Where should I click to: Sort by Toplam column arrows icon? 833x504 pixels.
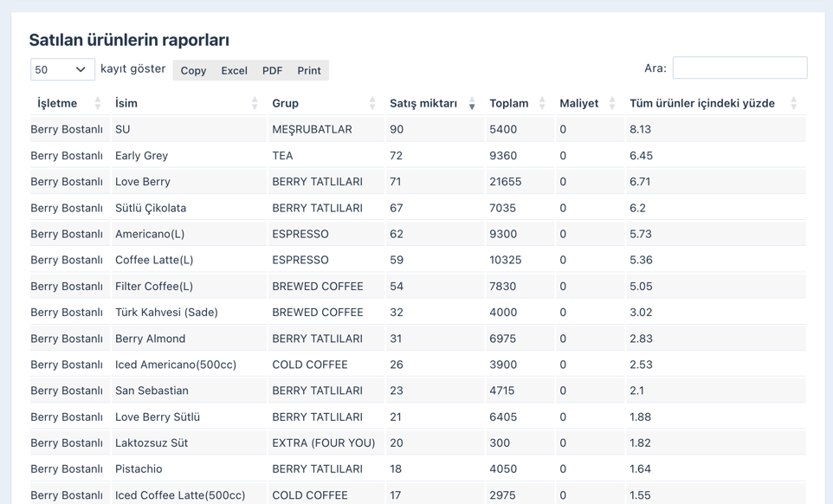(542, 104)
